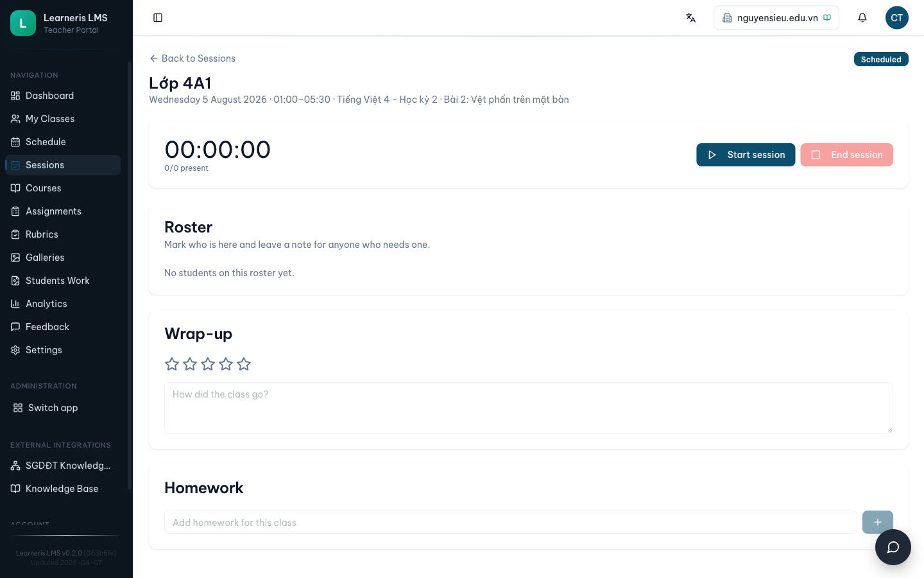Viewport: 924px width, 578px height.
Task: Go to Dashboard in the sidebar
Action: pyautogui.click(x=63, y=96)
